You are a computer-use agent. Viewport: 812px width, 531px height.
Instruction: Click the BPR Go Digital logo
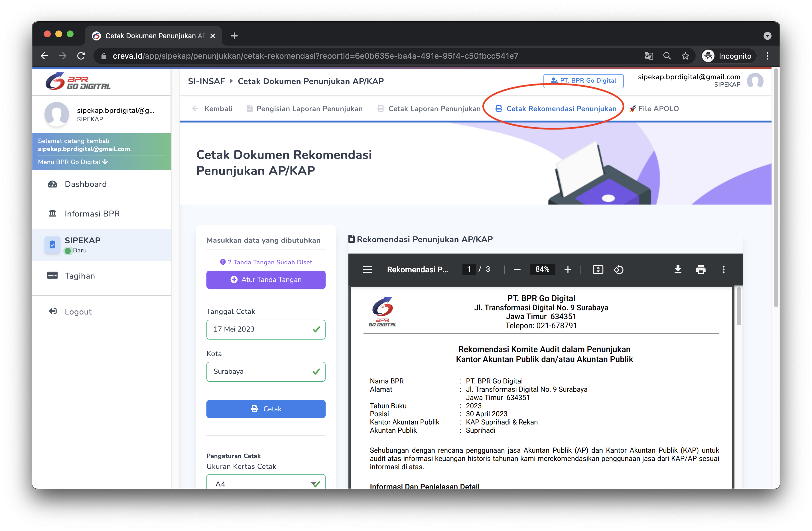78,81
